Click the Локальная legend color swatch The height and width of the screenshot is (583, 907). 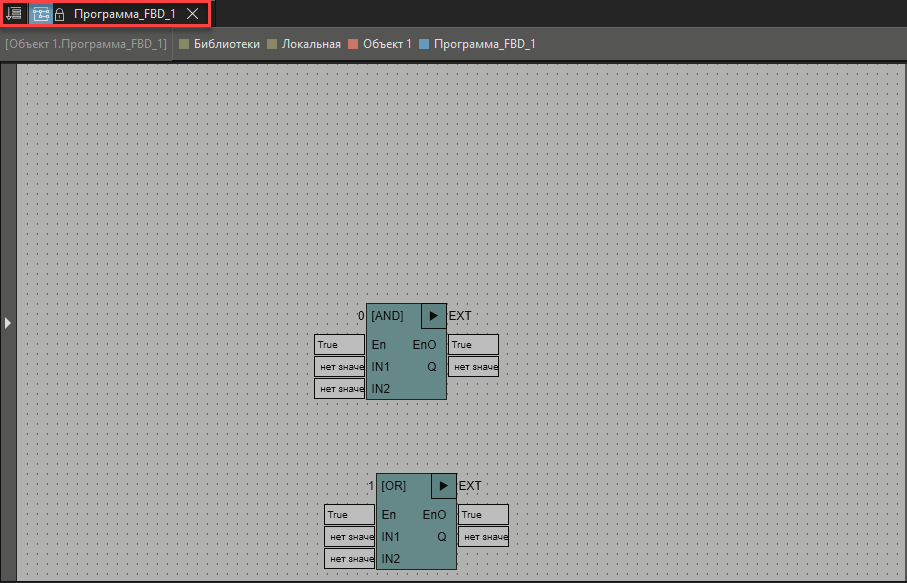pyautogui.click(x=272, y=44)
